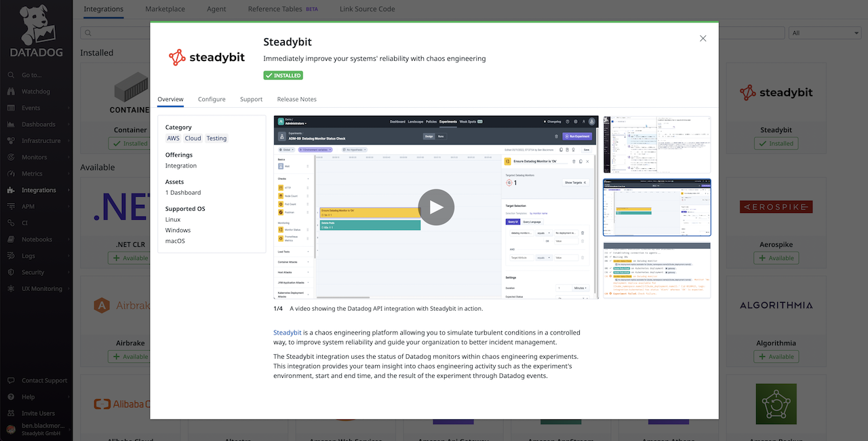
Task: Select the third gallery thumbnail with log output
Action: 657,270
